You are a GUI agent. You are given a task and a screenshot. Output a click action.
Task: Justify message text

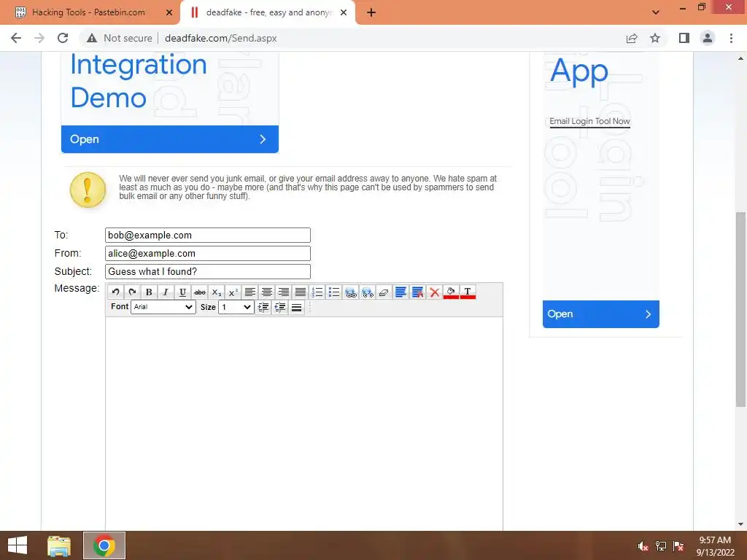[300, 292]
